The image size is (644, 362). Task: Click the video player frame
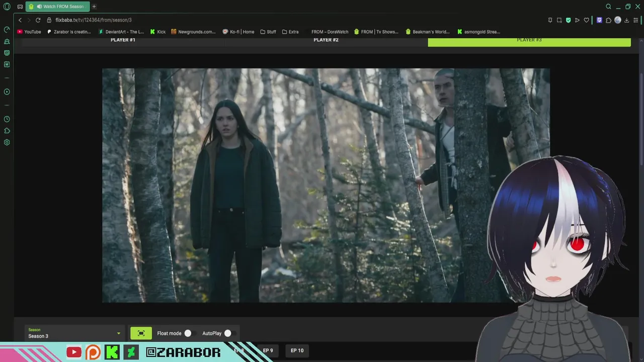pos(326,186)
